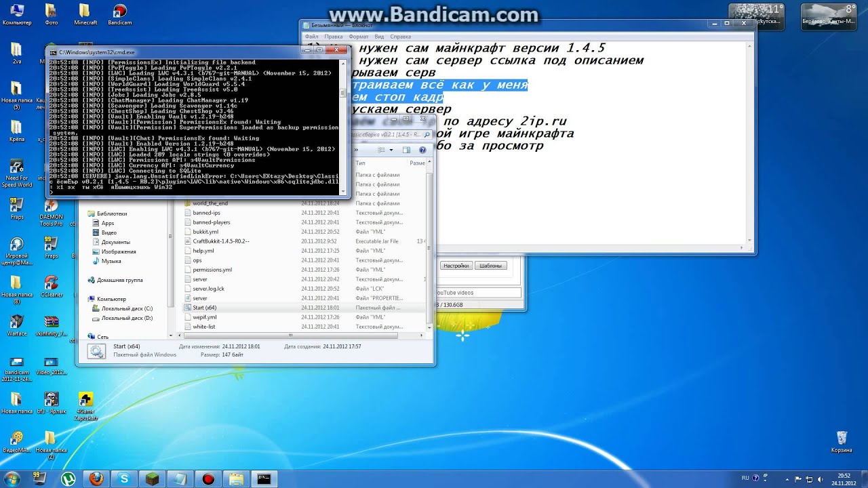Open the Правка menu in Notepad

(333, 37)
